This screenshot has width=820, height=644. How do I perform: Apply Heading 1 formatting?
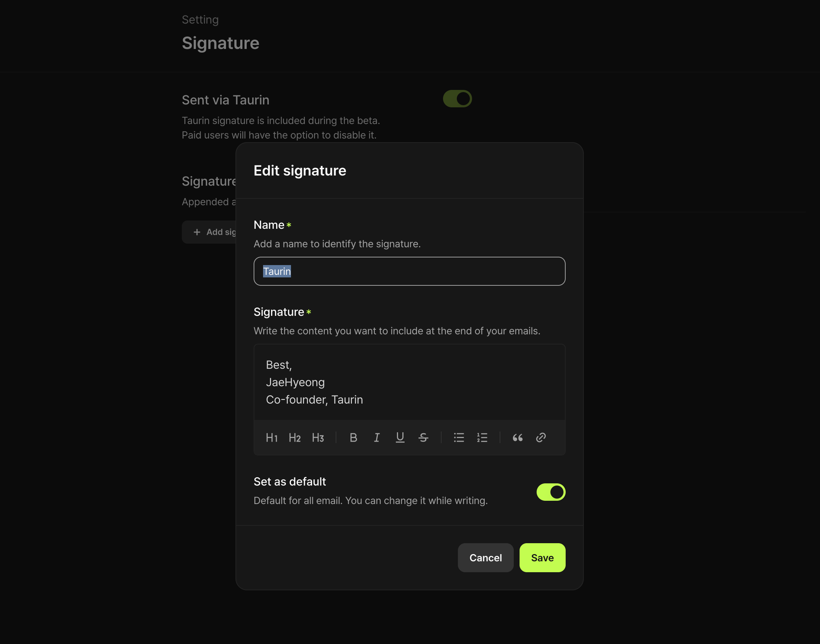point(271,437)
